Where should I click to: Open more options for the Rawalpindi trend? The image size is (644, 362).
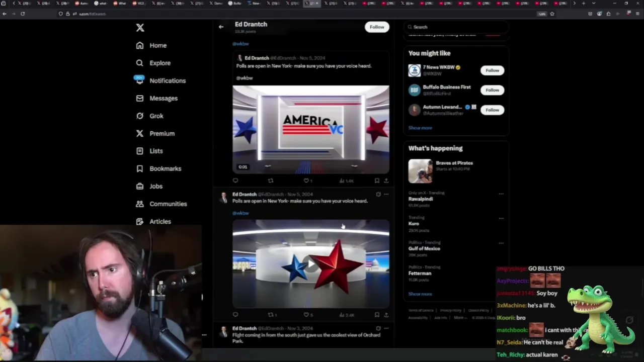[501, 194]
